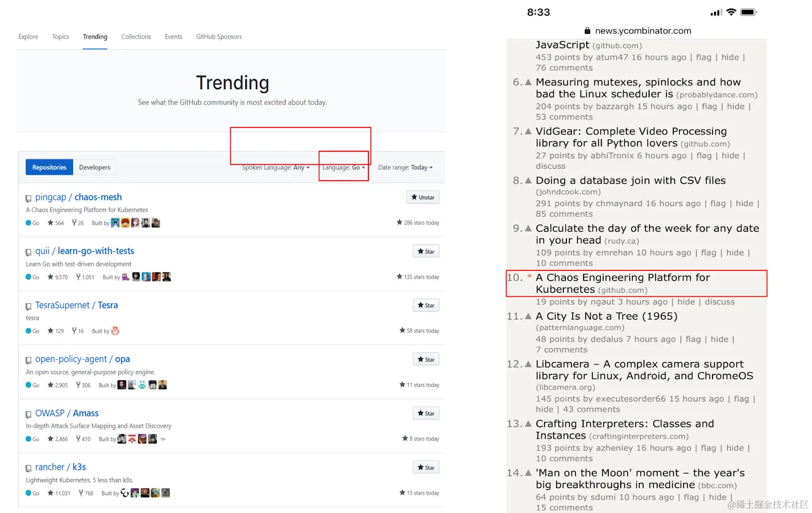
Task: Select the Trending tab
Action: point(95,37)
